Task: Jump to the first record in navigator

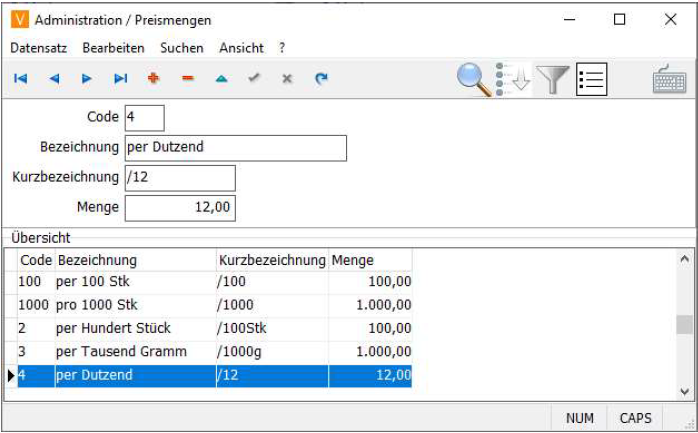Action: [20, 79]
